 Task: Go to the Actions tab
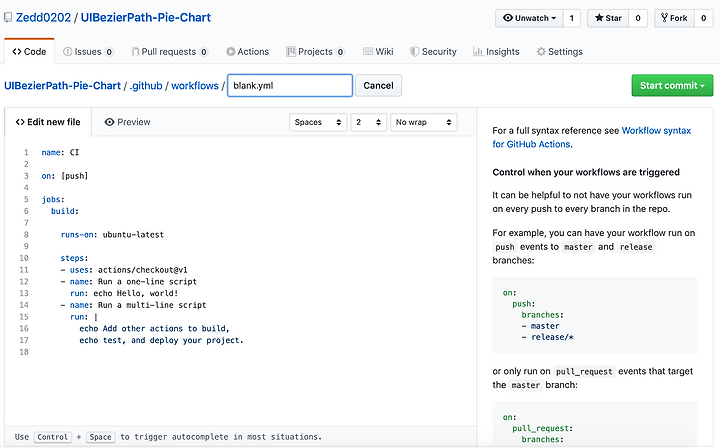248,51
